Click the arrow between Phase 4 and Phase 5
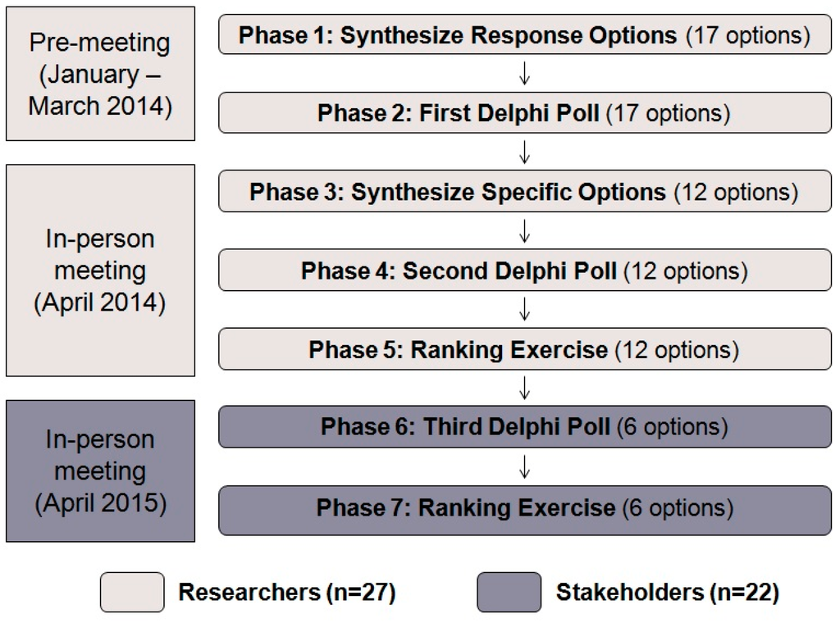 pos(525,310)
